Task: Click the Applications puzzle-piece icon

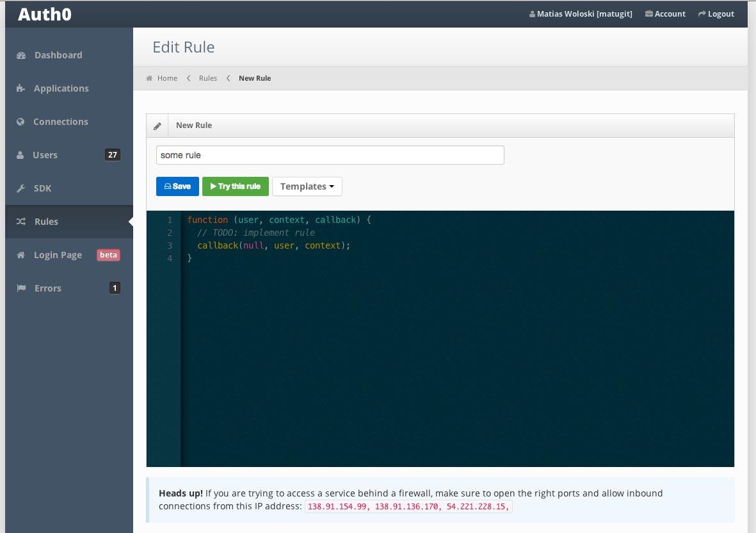Action: point(20,88)
